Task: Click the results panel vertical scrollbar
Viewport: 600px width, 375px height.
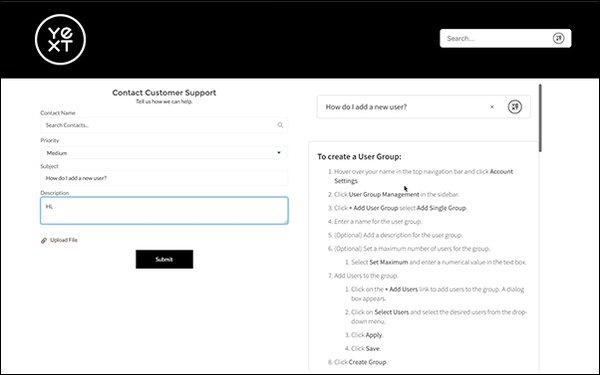Action: click(x=540, y=118)
